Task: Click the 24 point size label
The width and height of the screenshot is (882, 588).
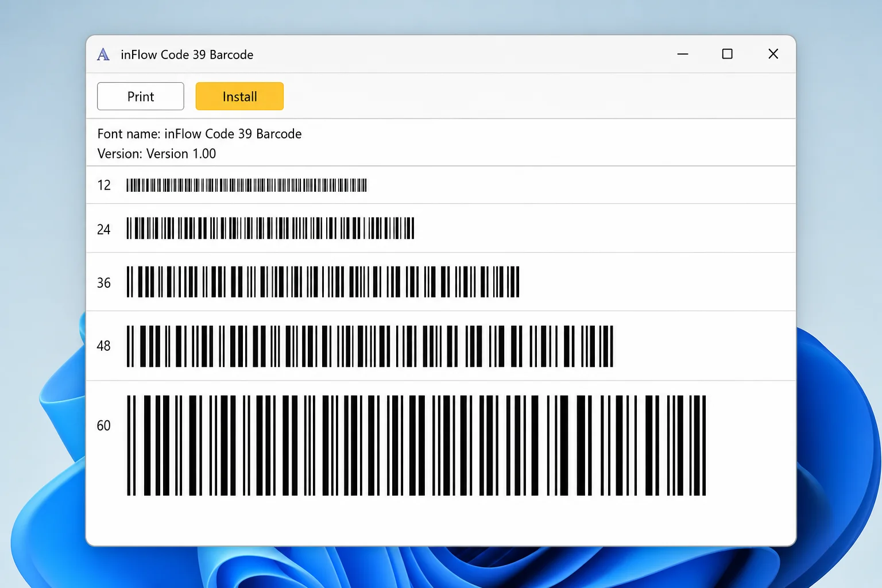Action: 104,230
